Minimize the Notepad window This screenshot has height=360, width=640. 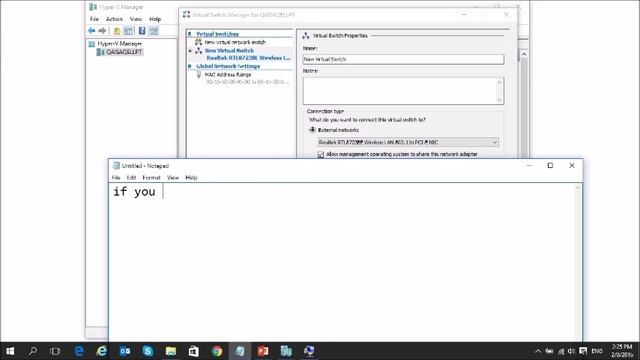tap(529, 165)
